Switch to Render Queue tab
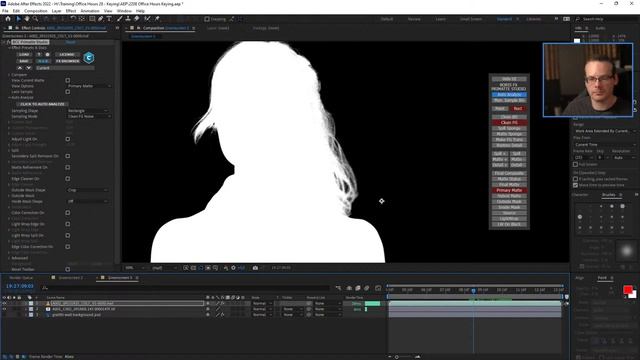Viewport: 640px width, 360px height. (x=21, y=278)
